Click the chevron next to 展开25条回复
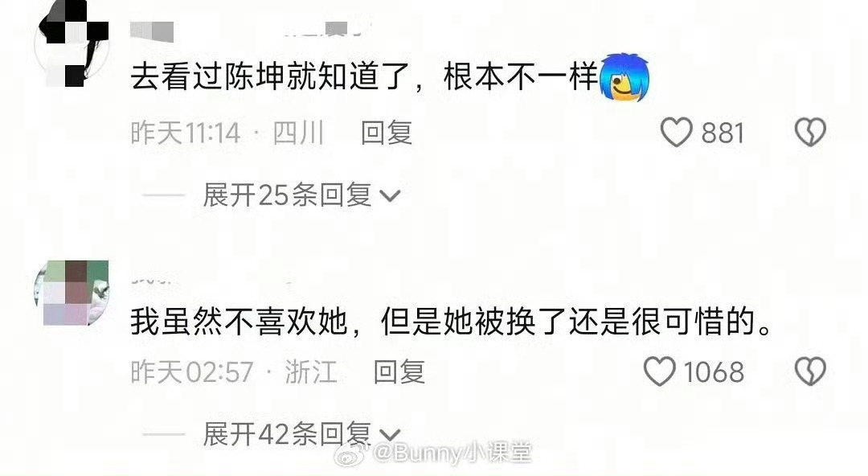The width and height of the screenshot is (868, 476). pos(390,196)
